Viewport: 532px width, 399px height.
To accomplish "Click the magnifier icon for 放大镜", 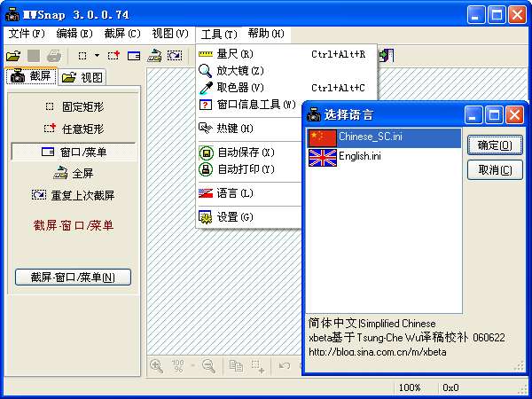I will (206, 71).
